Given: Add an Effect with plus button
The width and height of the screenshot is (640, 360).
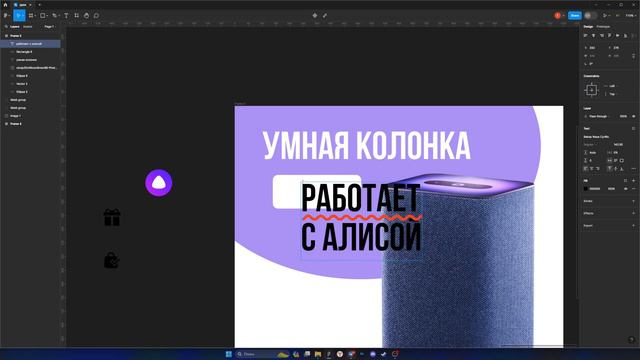Looking at the screenshot, I should click(633, 213).
